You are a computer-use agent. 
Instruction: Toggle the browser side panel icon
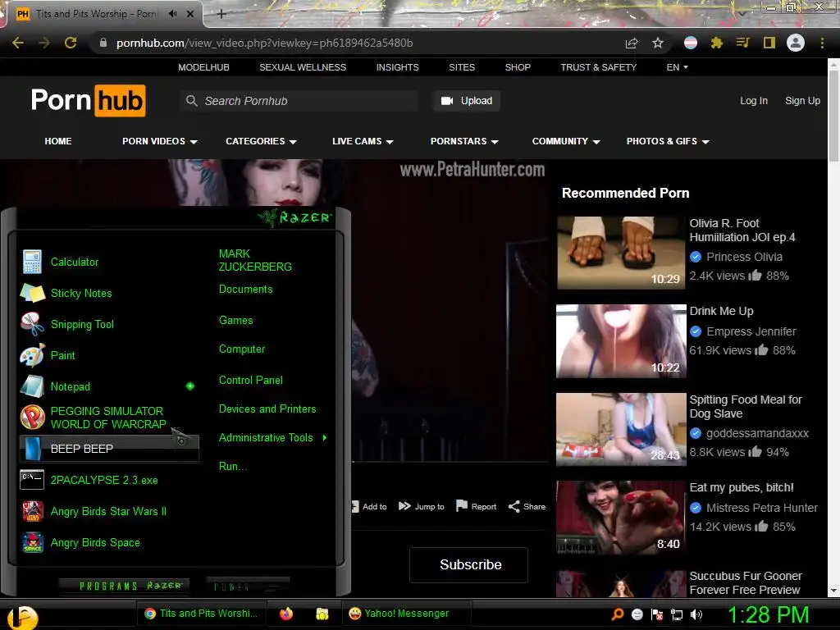[769, 43]
